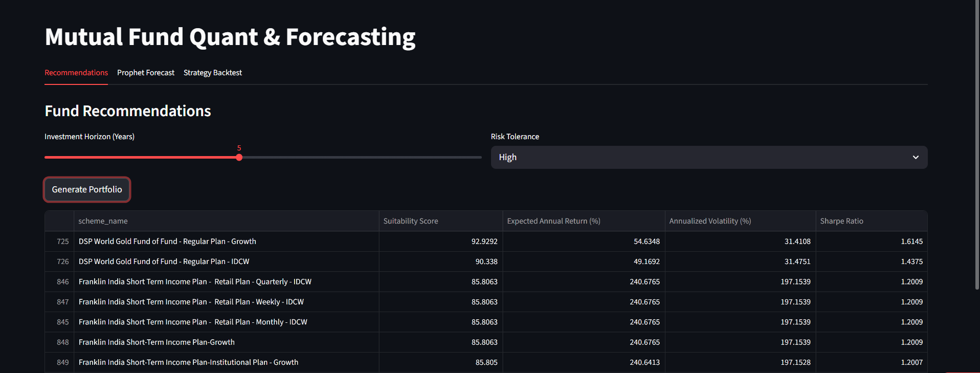Open the Risk Tolerance dropdown showing High
The height and width of the screenshot is (373, 980).
tap(709, 157)
